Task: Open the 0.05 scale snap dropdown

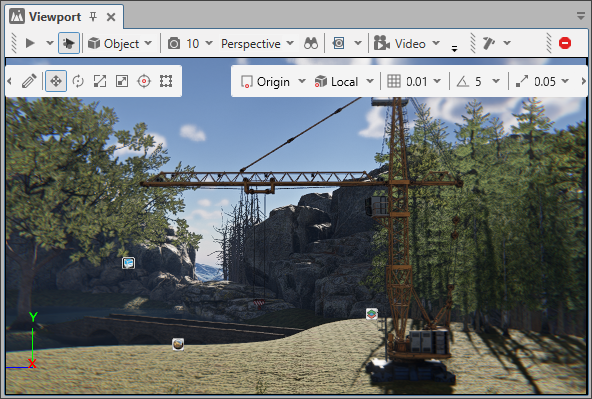Action: [x=565, y=81]
